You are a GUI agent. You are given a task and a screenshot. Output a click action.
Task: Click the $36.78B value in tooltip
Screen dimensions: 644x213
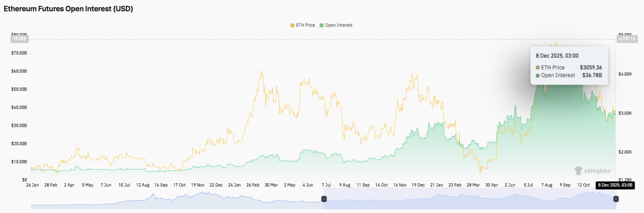[592, 75]
